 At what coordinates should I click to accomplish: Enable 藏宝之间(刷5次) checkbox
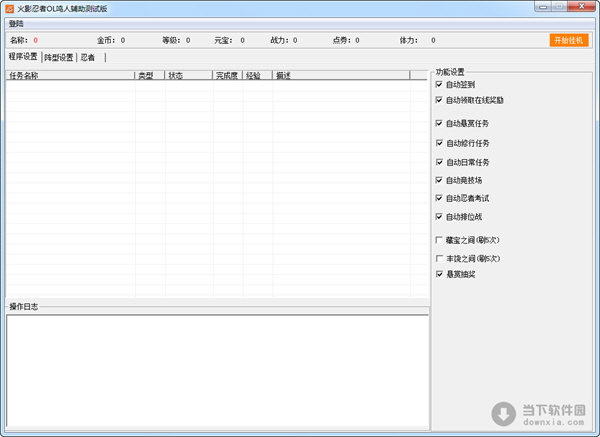click(439, 240)
